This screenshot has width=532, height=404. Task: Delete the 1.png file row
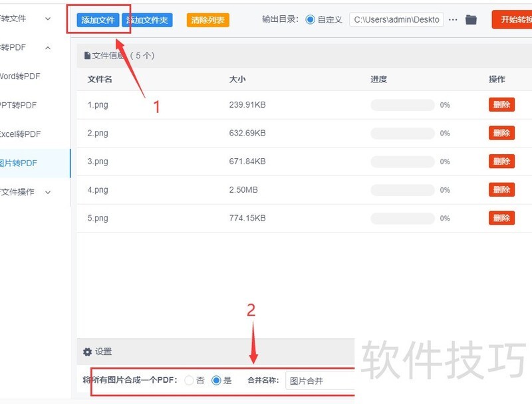[501, 105]
